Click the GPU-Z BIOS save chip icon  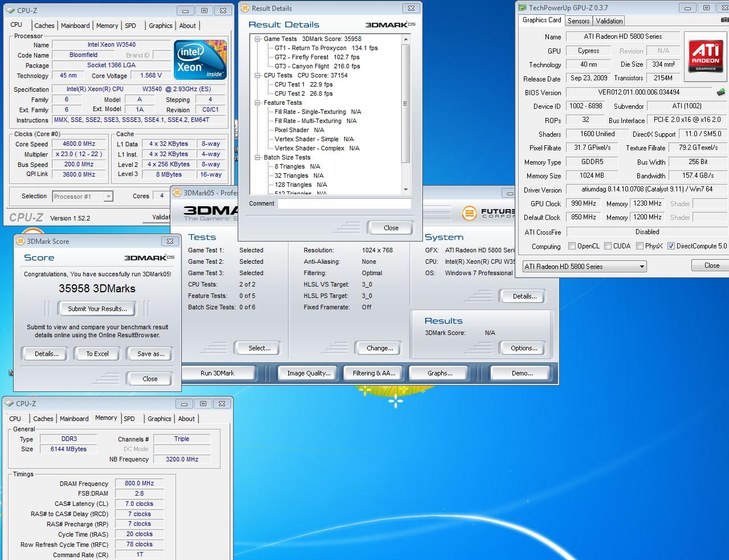tap(720, 92)
